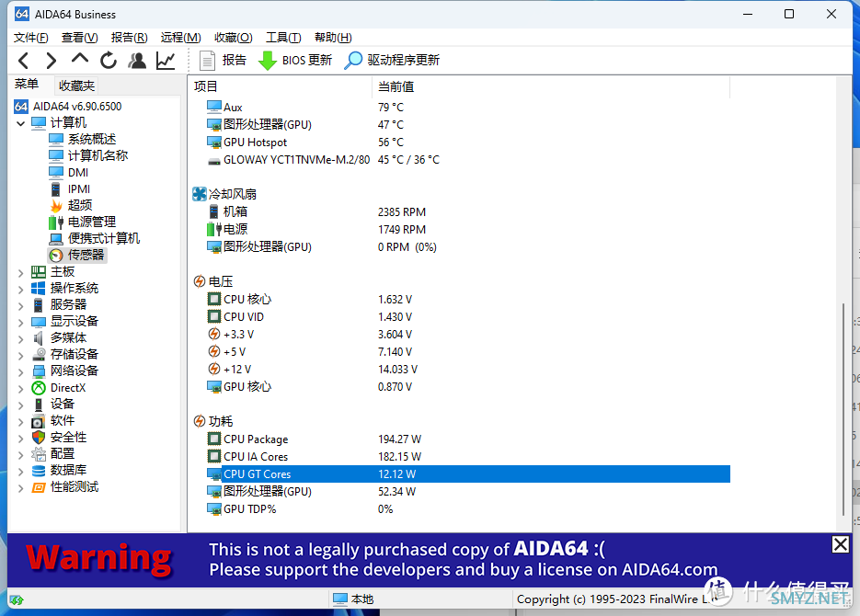Click the 报告 report button
Screen dimensions: 860x616
pos(223,61)
